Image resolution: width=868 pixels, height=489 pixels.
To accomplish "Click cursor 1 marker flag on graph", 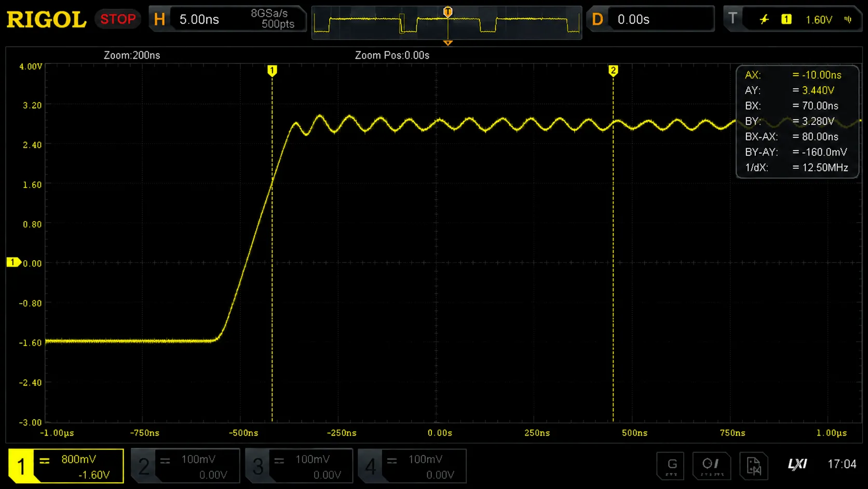I will click(x=272, y=71).
